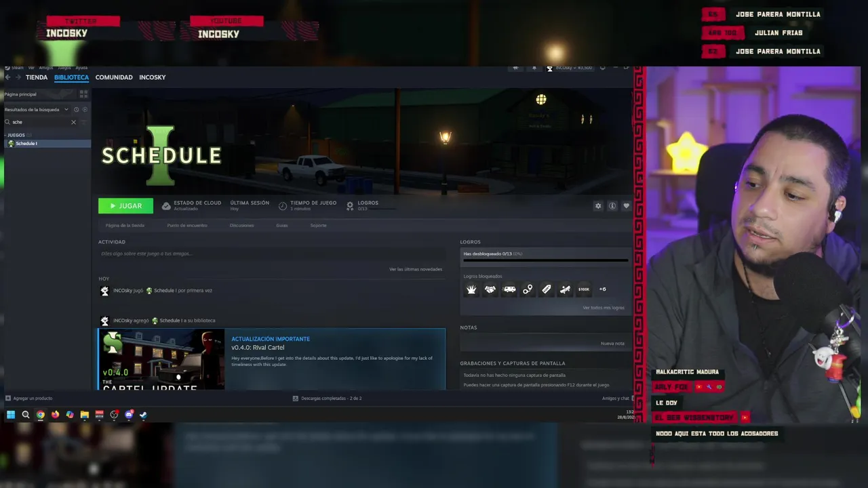868x488 pixels.
Task: Open the Página de la tienda link
Action: (125, 225)
